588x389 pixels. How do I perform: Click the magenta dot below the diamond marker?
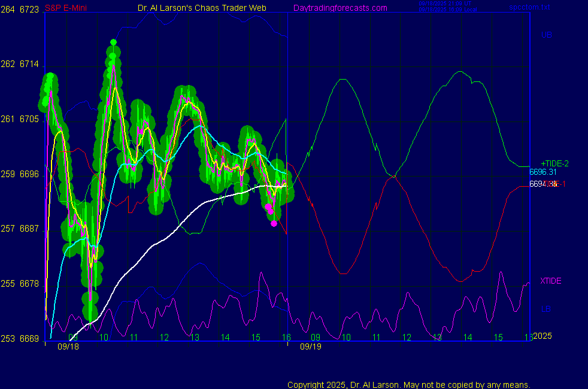[274, 223]
